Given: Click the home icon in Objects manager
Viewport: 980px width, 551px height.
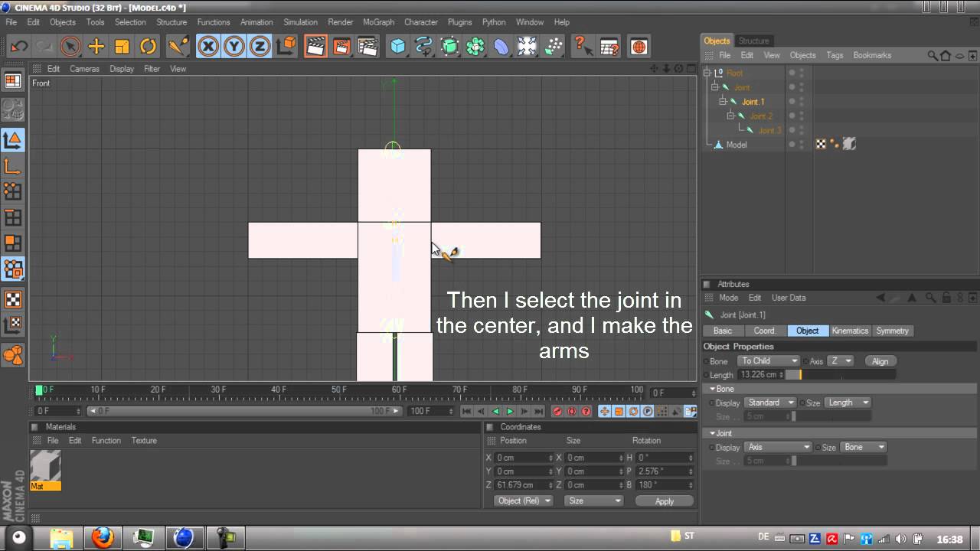Looking at the screenshot, I should pos(946,55).
